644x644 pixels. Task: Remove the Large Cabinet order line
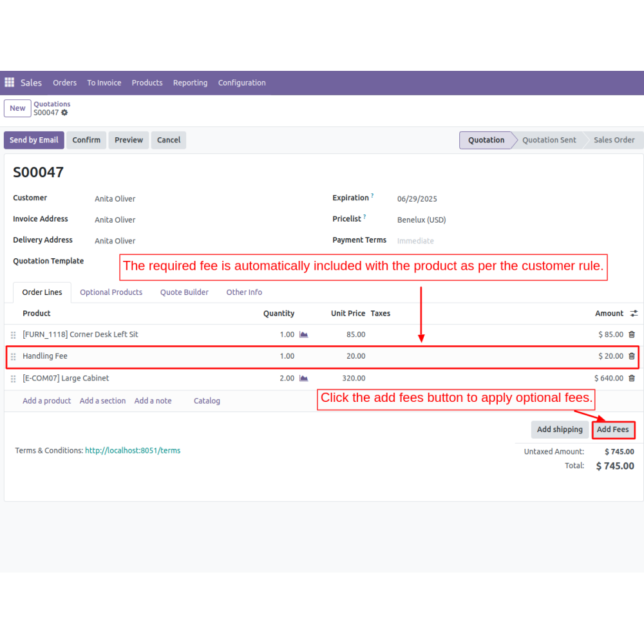(631, 378)
